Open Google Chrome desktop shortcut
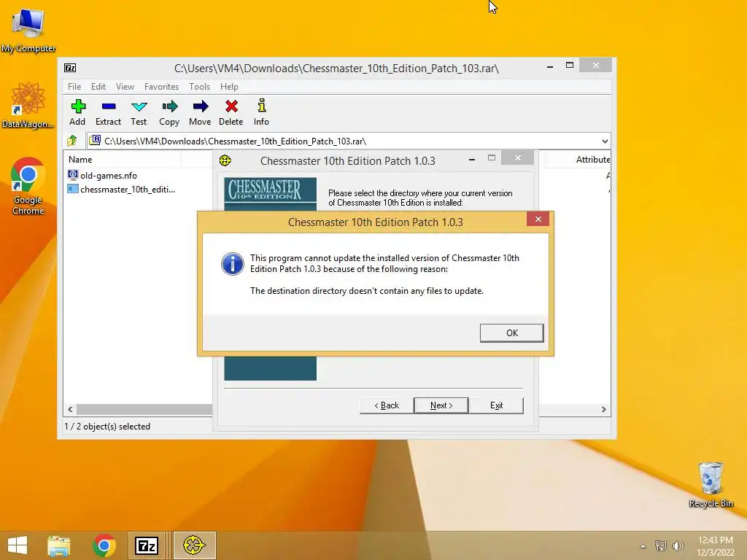Viewport: 747px width, 560px height. pyautogui.click(x=28, y=186)
